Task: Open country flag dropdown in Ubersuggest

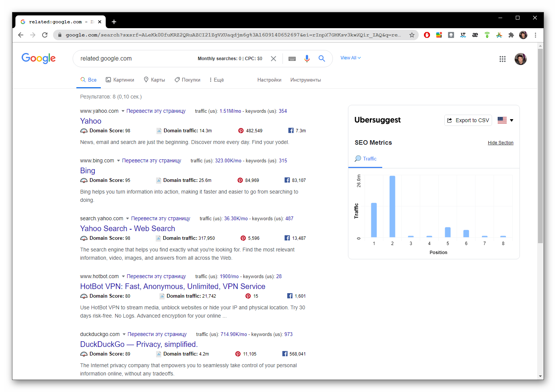Action: pyautogui.click(x=505, y=120)
